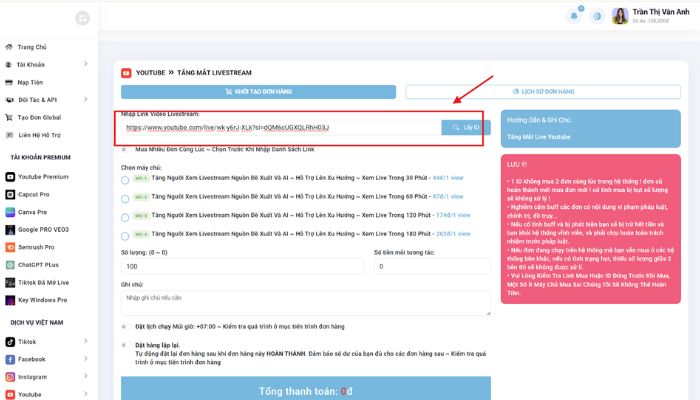Click the circular icon beside the bell
The height and width of the screenshot is (400, 700).
pyautogui.click(x=597, y=17)
